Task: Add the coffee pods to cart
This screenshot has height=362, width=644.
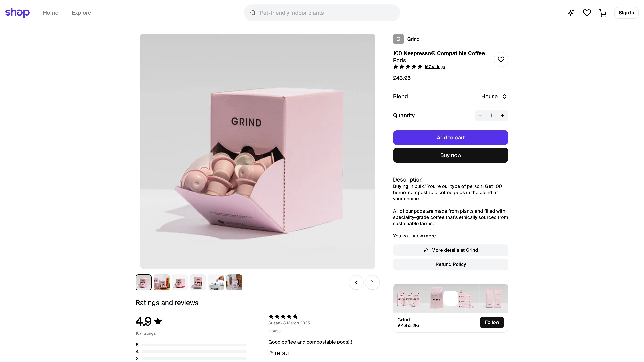Action: 450,137
